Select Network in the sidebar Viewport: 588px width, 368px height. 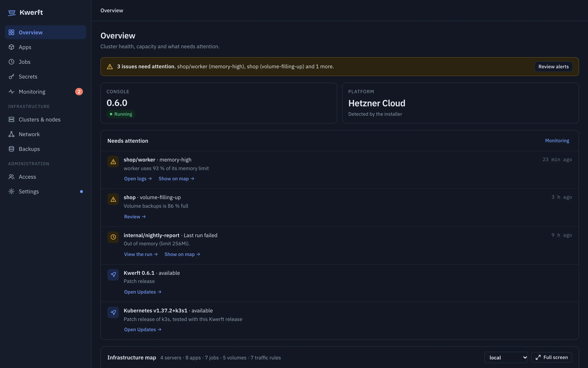46,134
